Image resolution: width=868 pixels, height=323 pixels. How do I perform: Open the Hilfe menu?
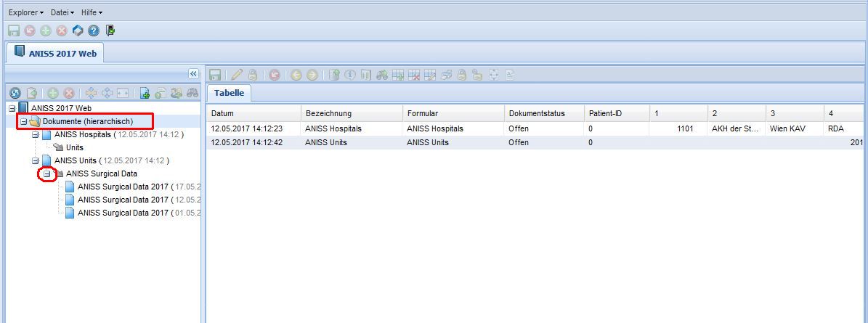click(x=91, y=12)
